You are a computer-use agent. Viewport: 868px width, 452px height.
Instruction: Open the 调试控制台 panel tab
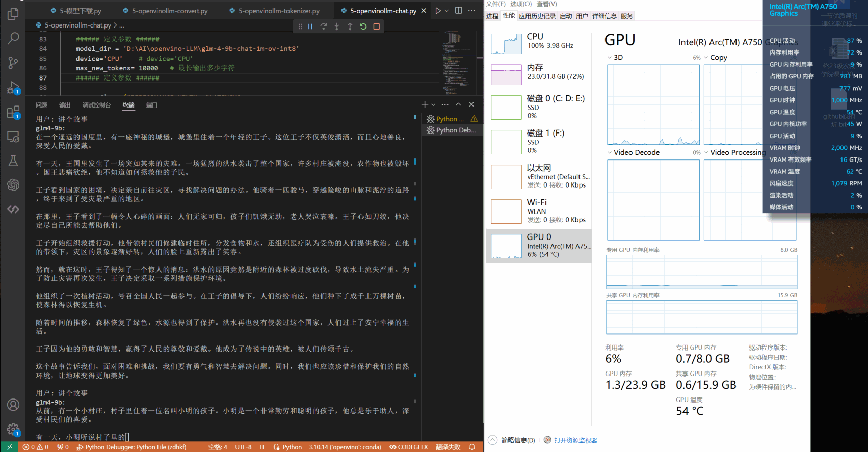tap(96, 105)
